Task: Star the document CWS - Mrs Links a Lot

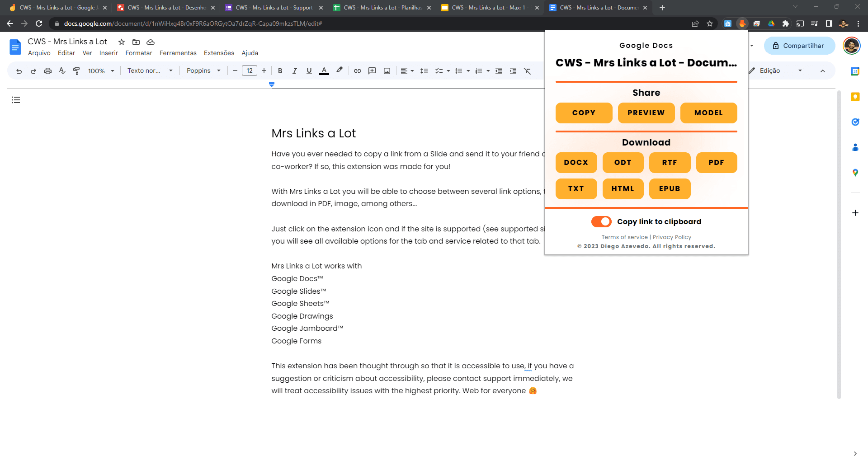Action: click(x=122, y=42)
